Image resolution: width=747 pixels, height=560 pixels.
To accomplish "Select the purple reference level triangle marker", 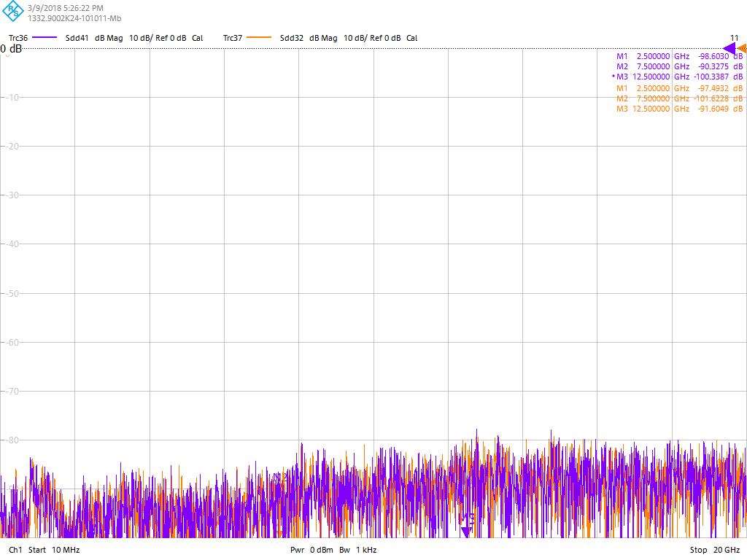I will [x=729, y=49].
